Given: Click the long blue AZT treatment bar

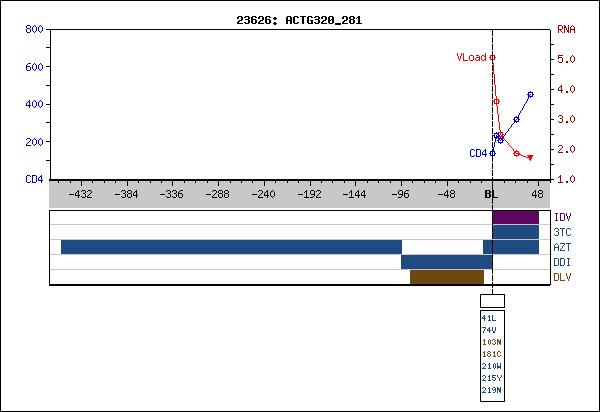Looking at the screenshot, I should (231, 247).
